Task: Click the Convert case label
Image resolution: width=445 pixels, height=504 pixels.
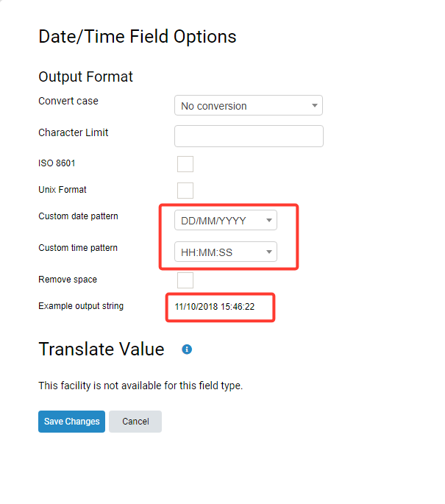Action: pyautogui.click(x=68, y=101)
